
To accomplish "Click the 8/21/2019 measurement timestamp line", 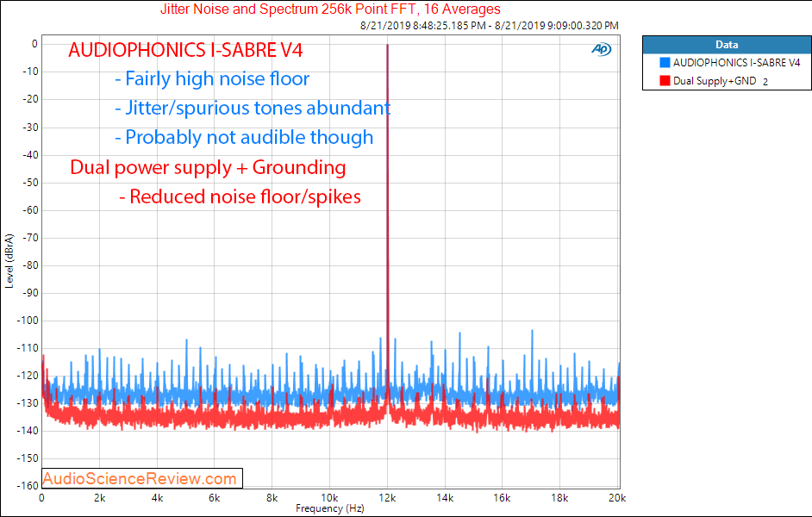I will (490, 25).
